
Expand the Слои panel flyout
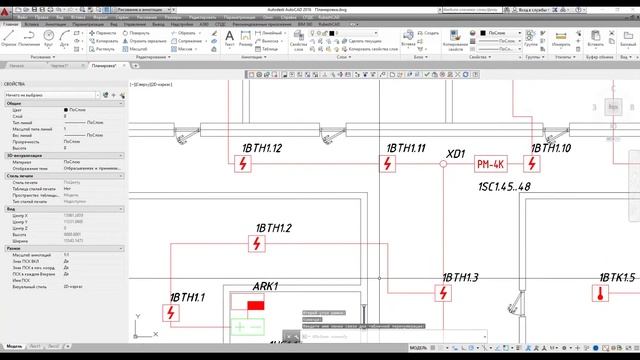344,57
